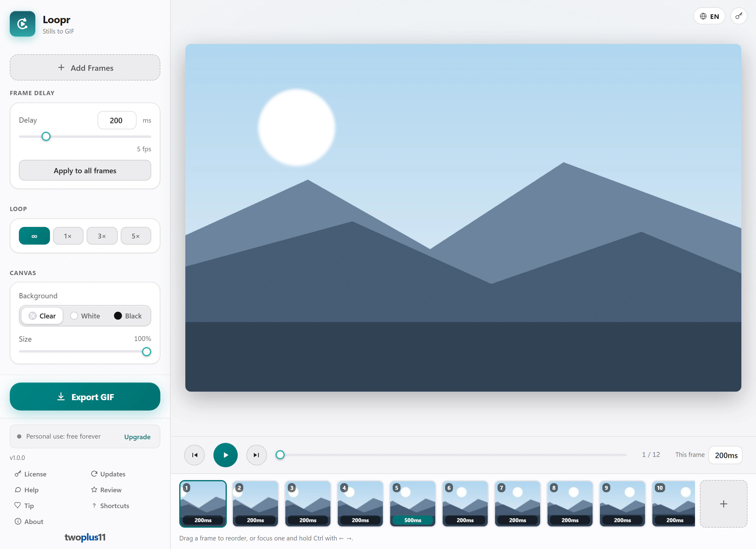Select frame 1 thumbnail

pyautogui.click(x=203, y=504)
